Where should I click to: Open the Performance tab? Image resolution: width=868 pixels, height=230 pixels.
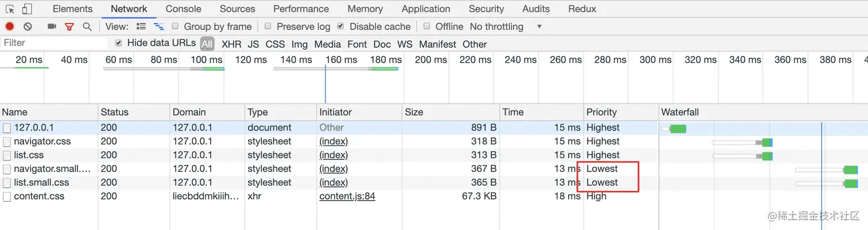(x=301, y=9)
